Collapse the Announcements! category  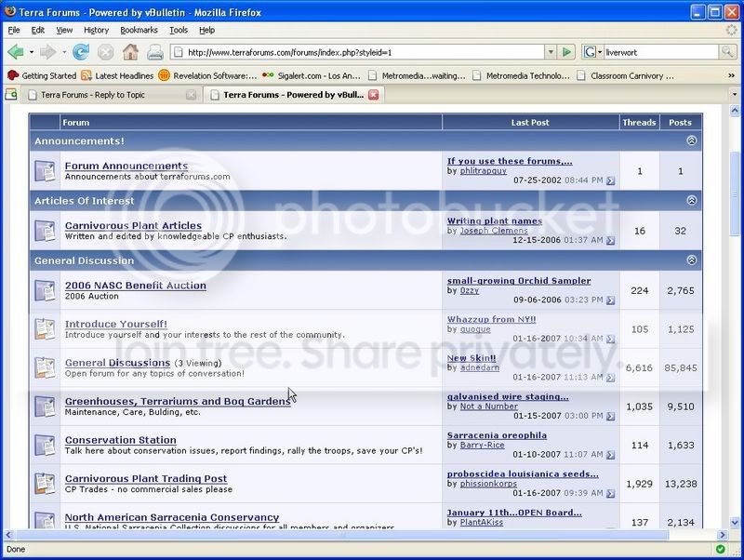692,140
